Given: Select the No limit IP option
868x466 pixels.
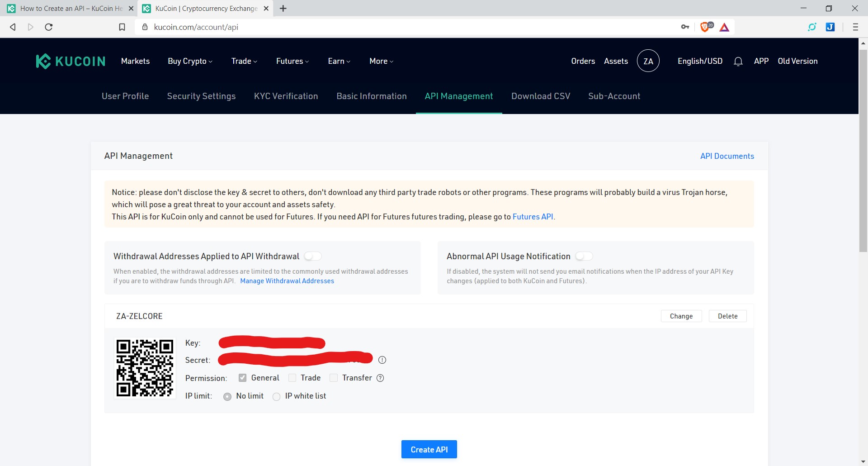Looking at the screenshot, I should pyautogui.click(x=227, y=396).
